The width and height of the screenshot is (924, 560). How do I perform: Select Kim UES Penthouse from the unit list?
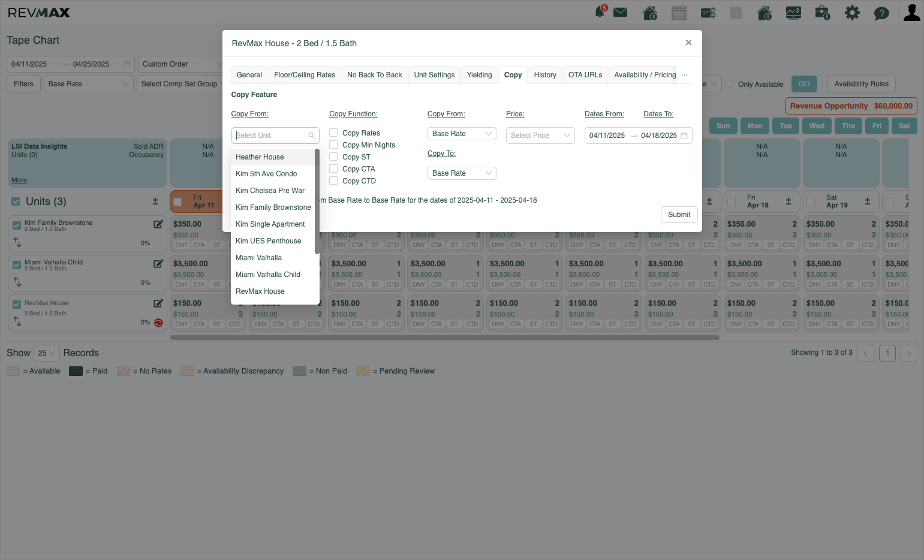[273, 241]
